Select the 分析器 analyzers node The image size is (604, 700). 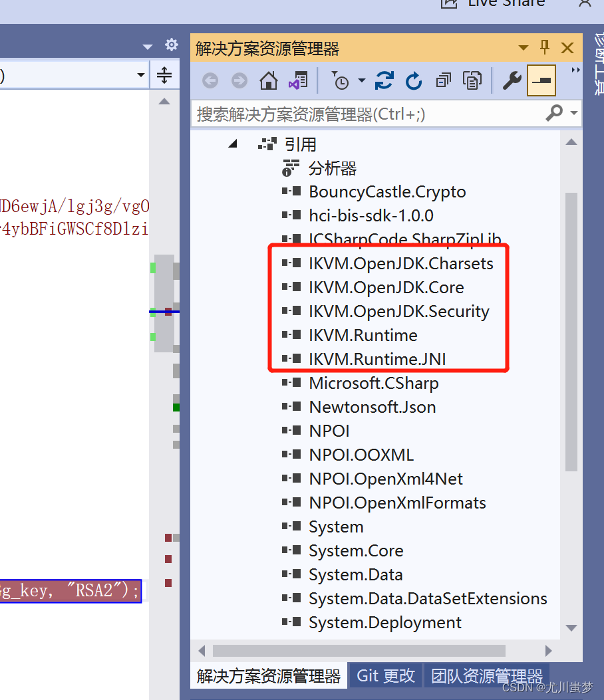[x=333, y=168]
